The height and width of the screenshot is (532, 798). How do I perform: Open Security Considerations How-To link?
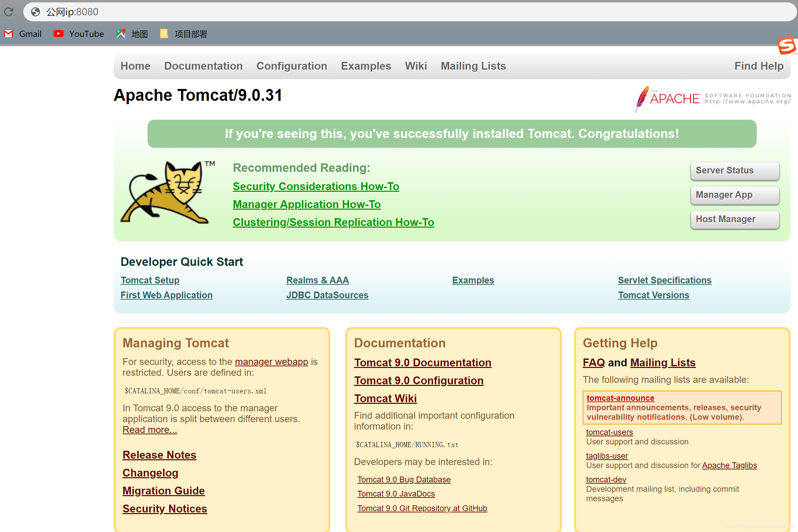[x=316, y=186]
